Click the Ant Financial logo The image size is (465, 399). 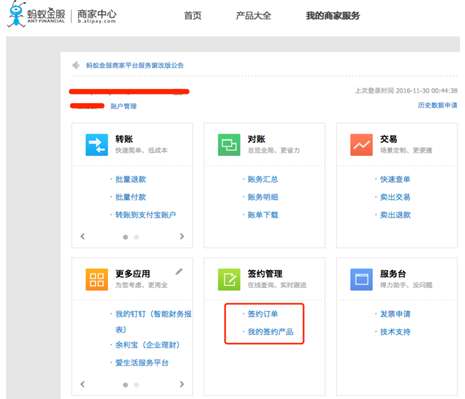pos(36,14)
